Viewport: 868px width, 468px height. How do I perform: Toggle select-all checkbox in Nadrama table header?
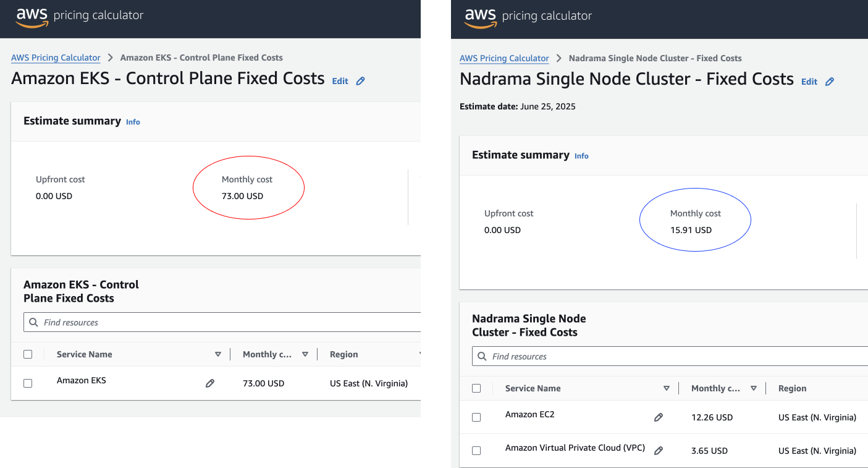(x=476, y=388)
